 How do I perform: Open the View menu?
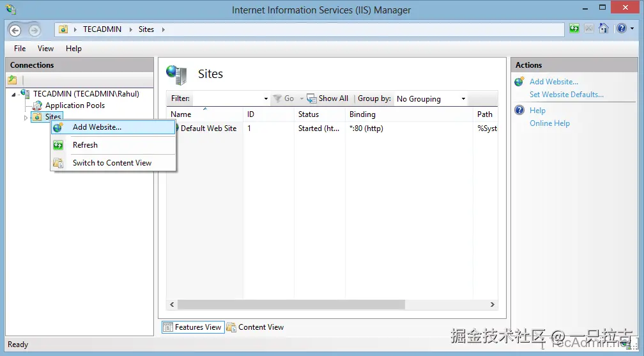click(x=45, y=49)
